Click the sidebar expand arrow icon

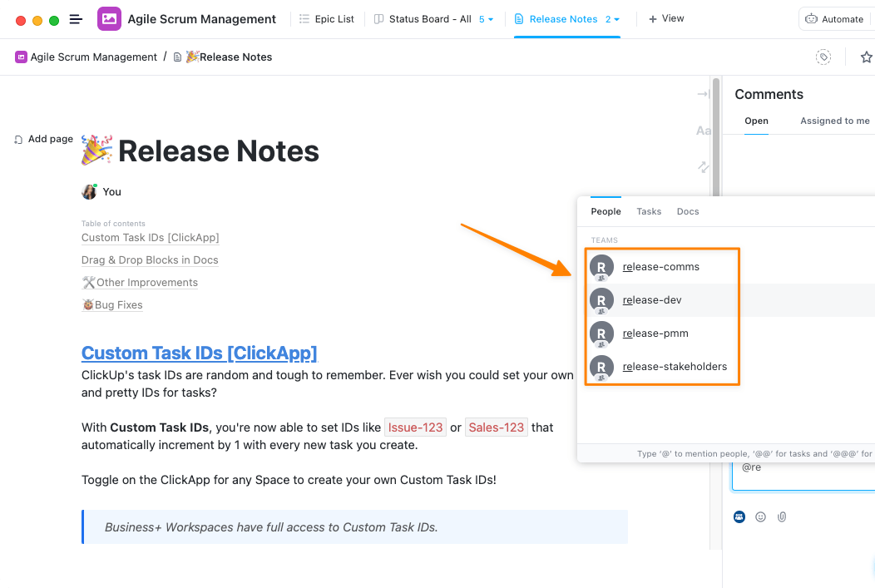701,94
